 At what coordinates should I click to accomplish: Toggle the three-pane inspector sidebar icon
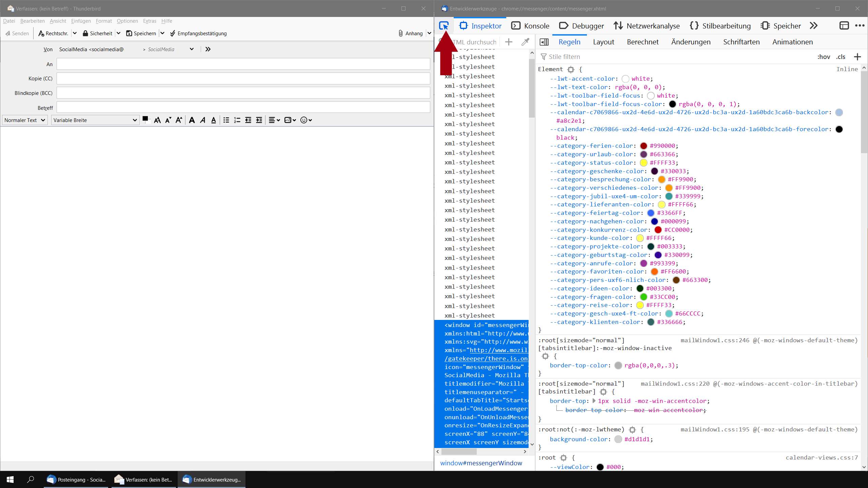click(x=544, y=42)
